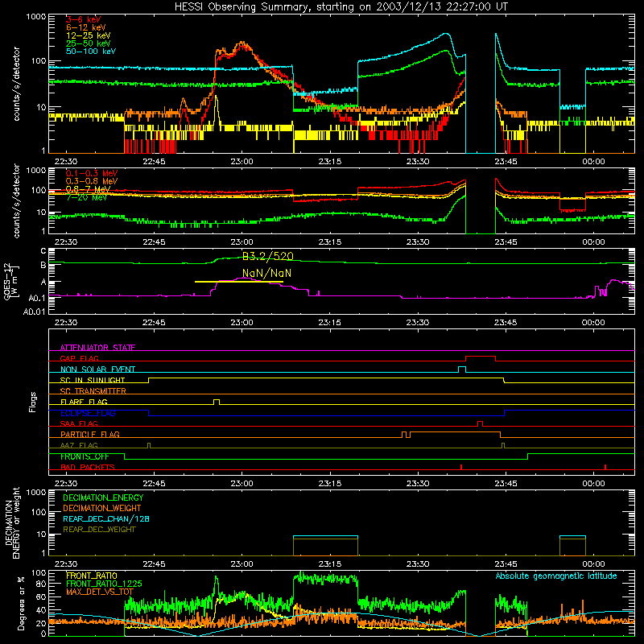Click the MAX_DET_VS_TOT legend label
The height and width of the screenshot is (644, 644).
click(100, 592)
